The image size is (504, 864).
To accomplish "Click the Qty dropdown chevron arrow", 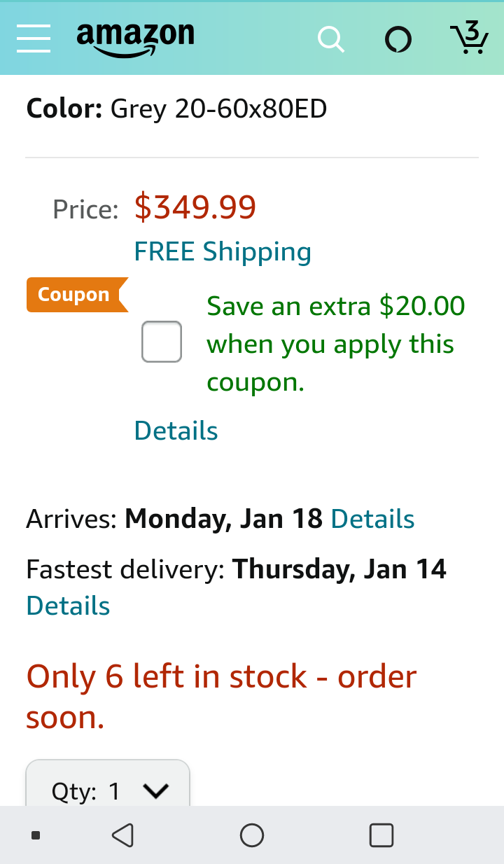I will tap(155, 791).
